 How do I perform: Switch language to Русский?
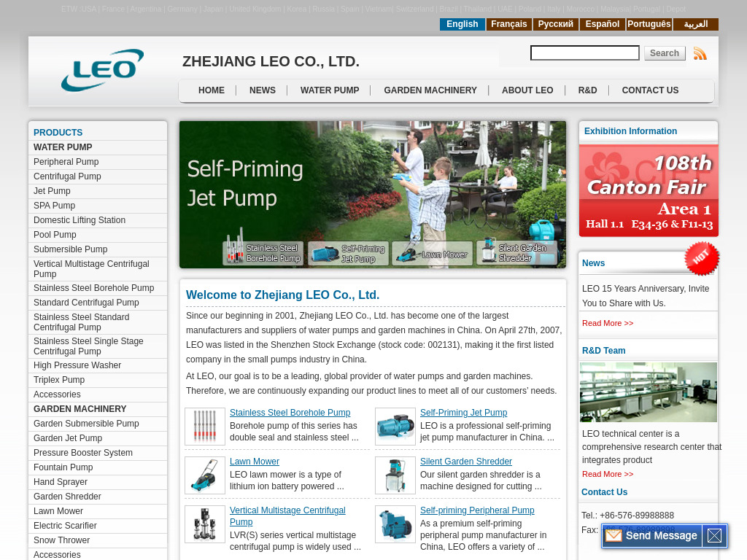pyautogui.click(x=555, y=24)
